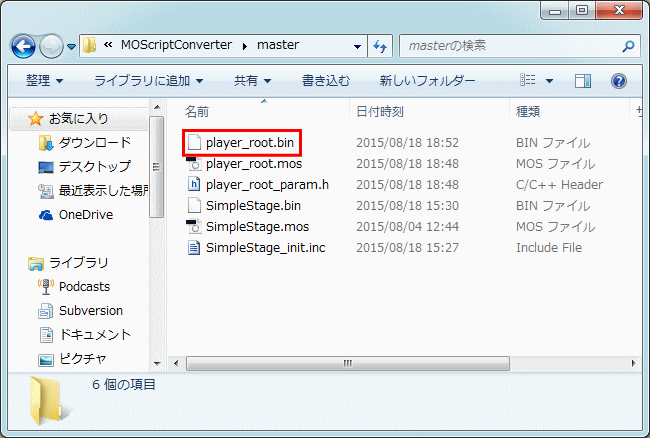Click the icon of player_root.mos
650x438 pixels.
tap(194, 163)
